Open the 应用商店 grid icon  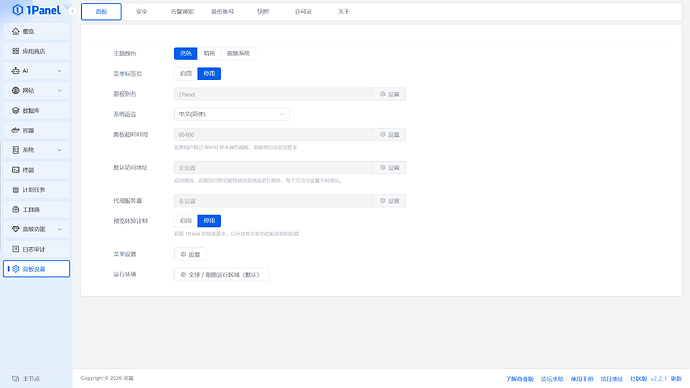(x=16, y=51)
